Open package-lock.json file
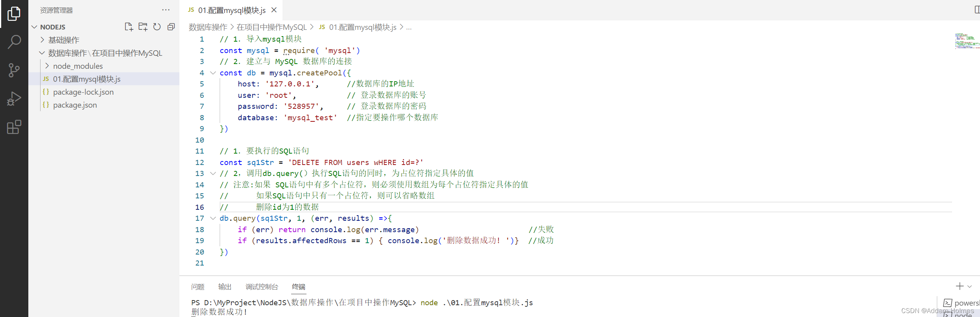980x317 pixels. point(104,92)
